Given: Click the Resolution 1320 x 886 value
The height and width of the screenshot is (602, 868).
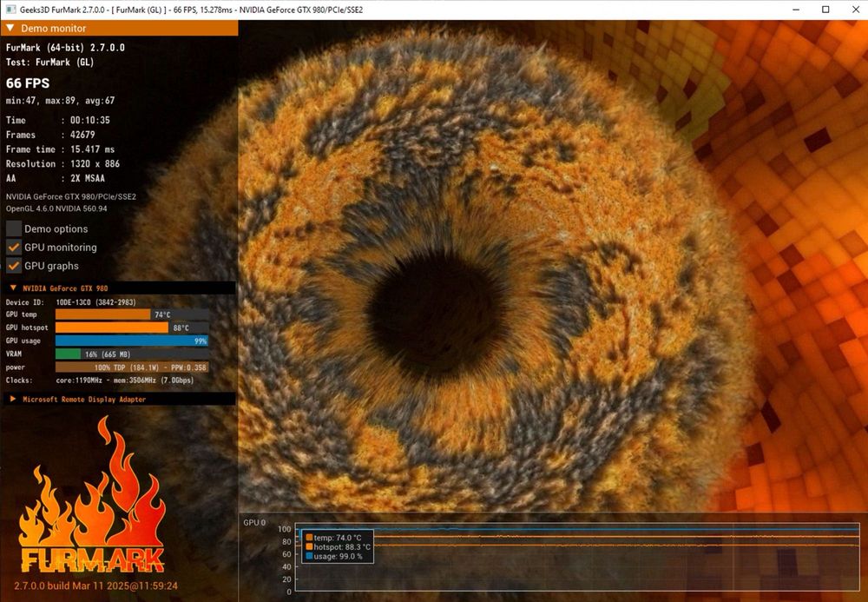Looking at the screenshot, I should 95,163.
